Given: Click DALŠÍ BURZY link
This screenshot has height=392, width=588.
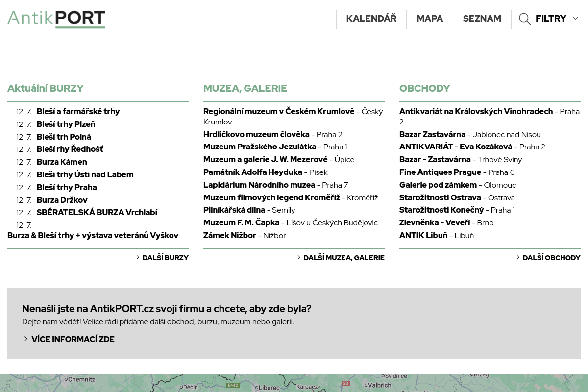Looking at the screenshot, I should coord(165,258).
